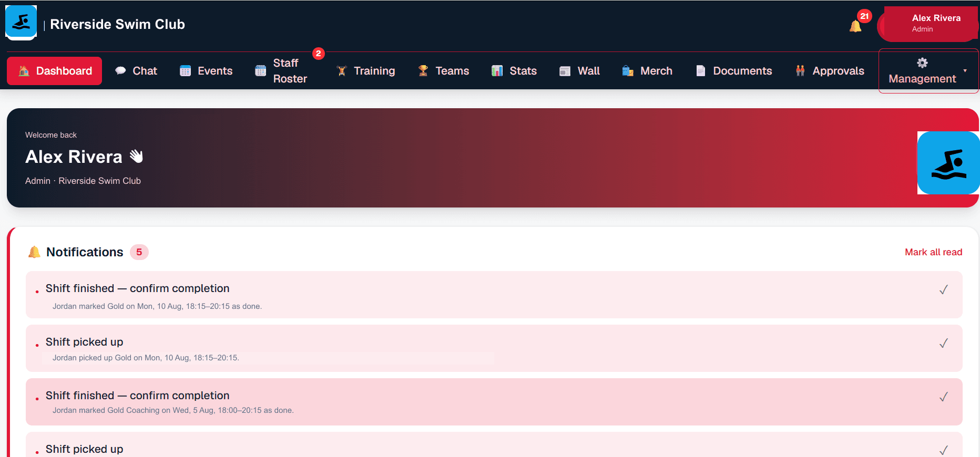The height and width of the screenshot is (457, 980).
Task: Open the Events tab
Action: (x=206, y=71)
